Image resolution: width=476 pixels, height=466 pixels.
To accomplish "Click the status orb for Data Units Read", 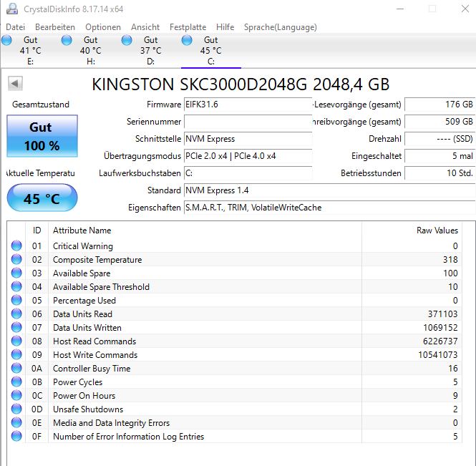I will point(16,314).
